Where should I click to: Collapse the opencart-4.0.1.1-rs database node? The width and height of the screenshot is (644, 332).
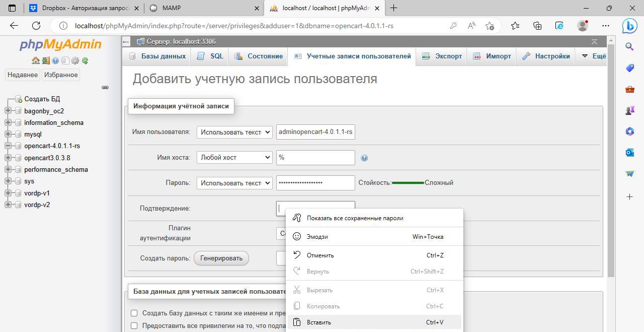click(8, 146)
